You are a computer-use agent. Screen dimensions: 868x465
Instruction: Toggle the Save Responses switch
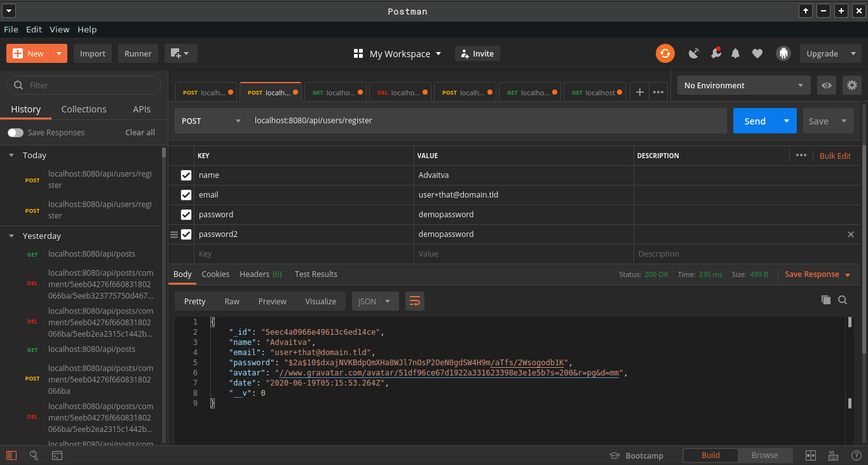click(15, 132)
